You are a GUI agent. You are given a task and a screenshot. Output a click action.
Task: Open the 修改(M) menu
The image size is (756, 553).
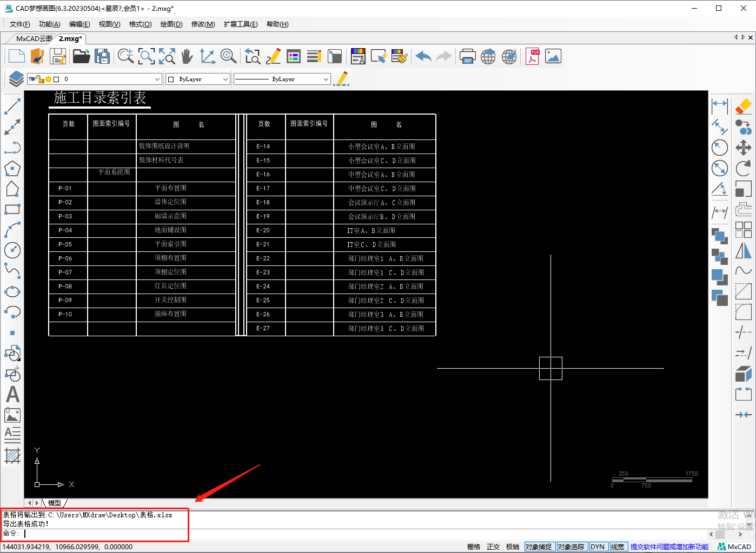(203, 24)
